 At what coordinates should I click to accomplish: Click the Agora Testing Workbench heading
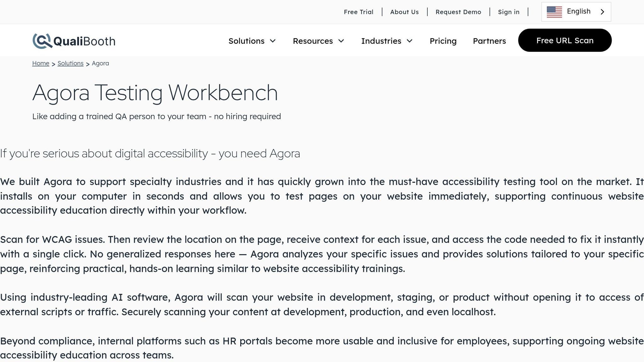pos(155,93)
